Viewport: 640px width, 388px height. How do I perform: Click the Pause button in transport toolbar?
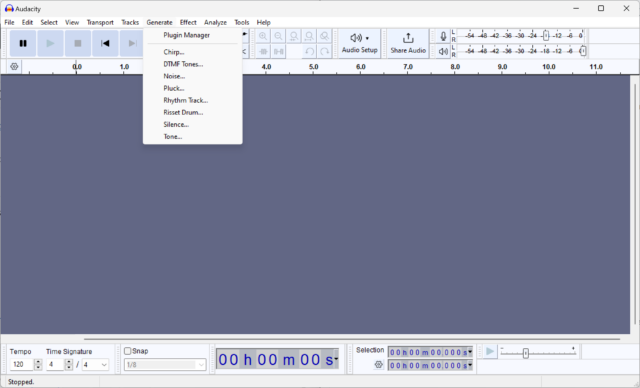pos(23,43)
